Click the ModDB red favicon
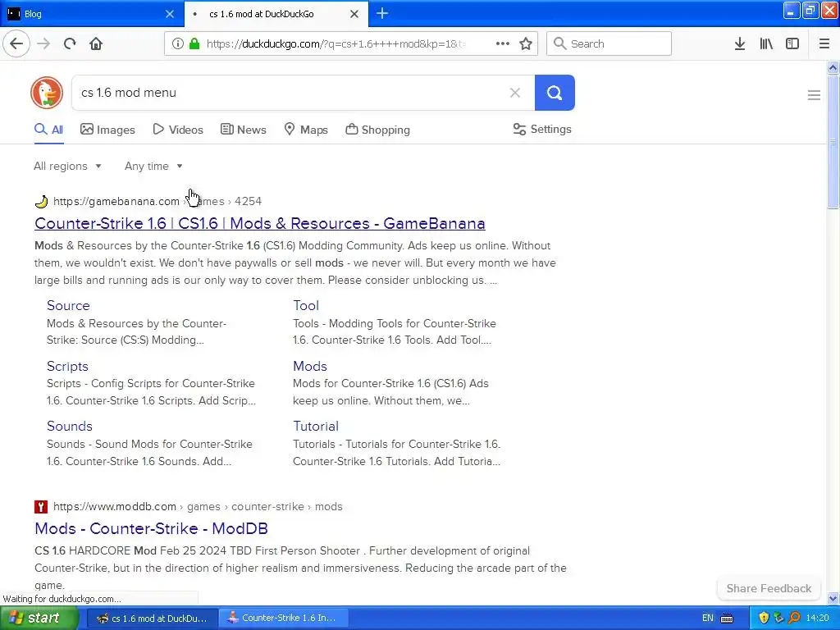This screenshot has width=840, height=630. coord(41,507)
